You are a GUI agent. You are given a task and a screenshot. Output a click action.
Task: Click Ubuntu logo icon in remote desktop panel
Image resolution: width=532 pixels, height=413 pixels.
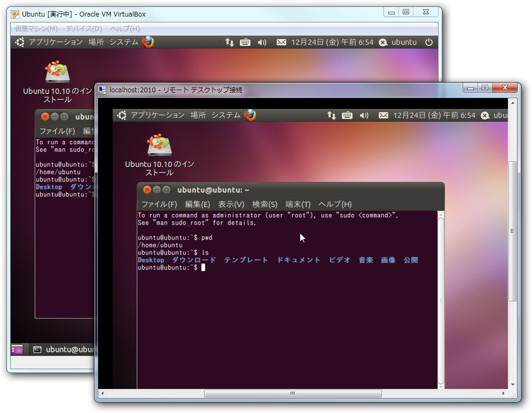point(122,115)
